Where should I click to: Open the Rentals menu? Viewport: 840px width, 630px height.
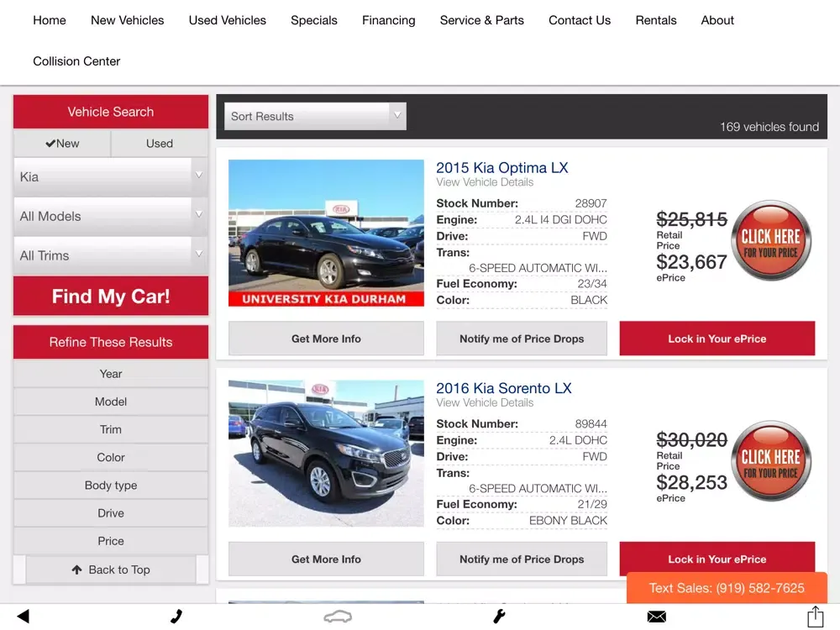click(x=656, y=20)
